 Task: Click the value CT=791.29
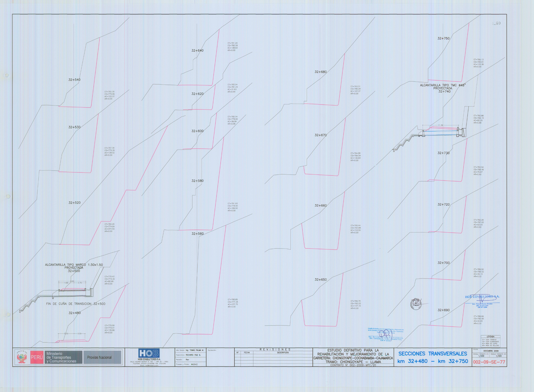tap(232, 43)
